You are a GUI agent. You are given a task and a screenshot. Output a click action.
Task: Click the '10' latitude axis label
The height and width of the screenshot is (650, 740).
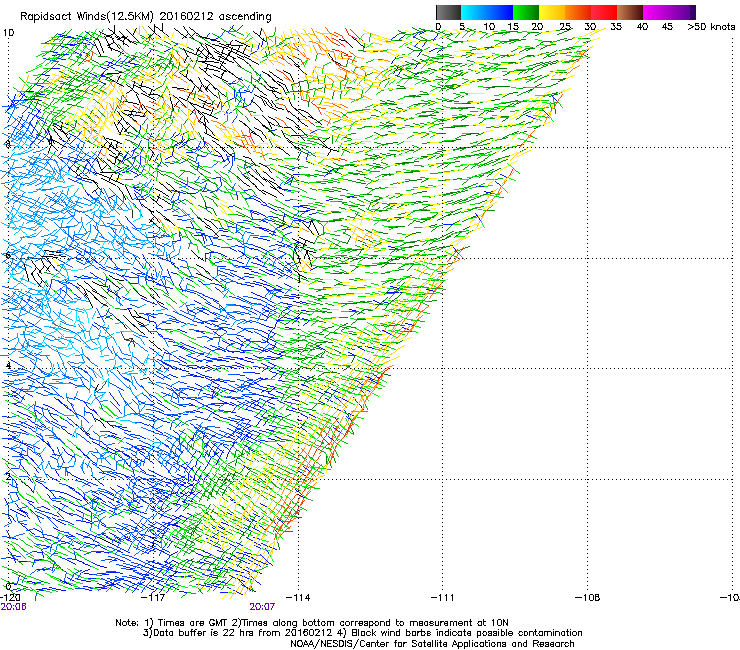(8, 33)
